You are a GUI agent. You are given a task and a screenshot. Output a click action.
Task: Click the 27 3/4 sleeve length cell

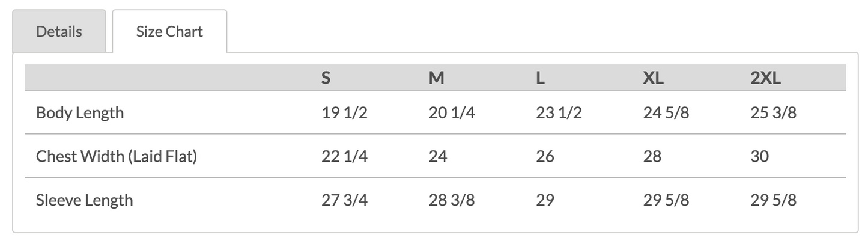[x=344, y=200]
